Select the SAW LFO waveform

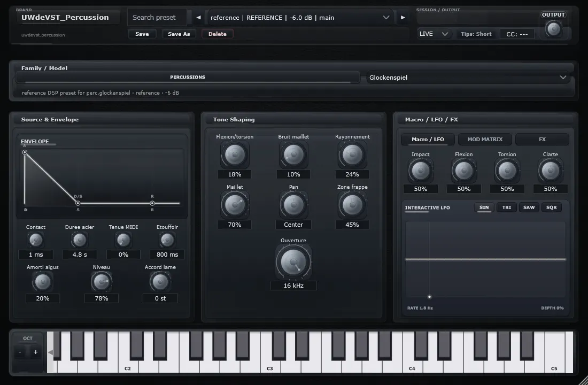pos(529,207)
